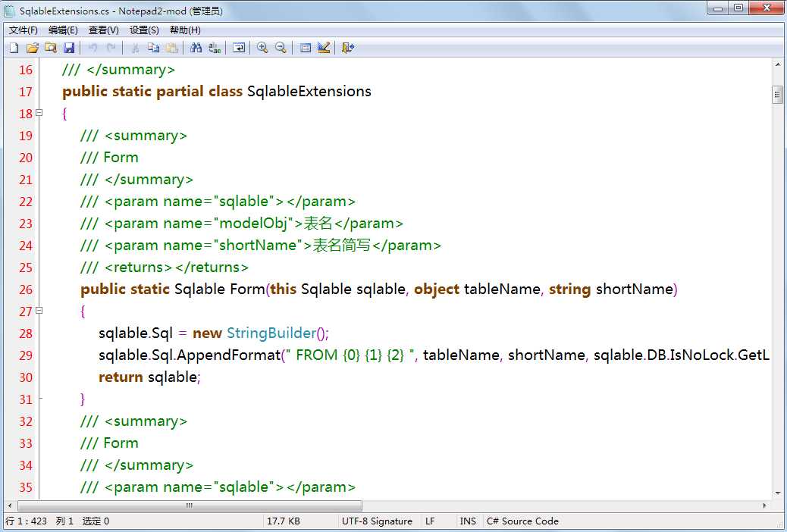Toggle word wrap toolbar icon

coord(239,48)
